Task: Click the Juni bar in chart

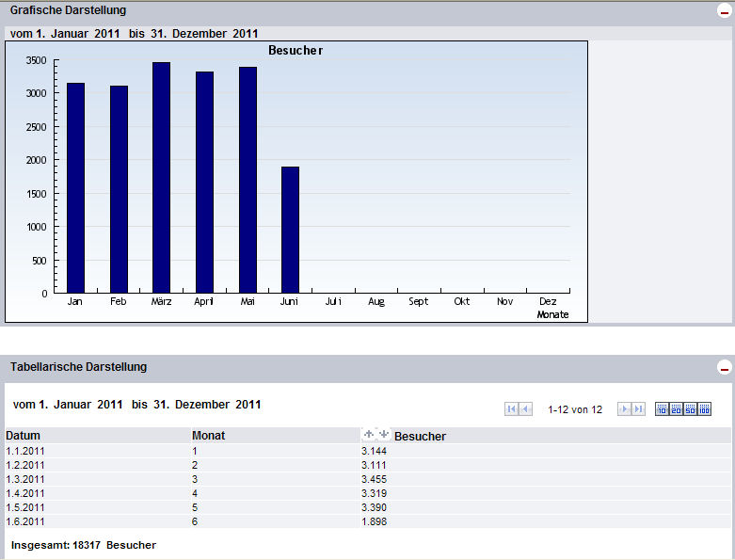Action: pyautogui.click(x=290, y=231)
